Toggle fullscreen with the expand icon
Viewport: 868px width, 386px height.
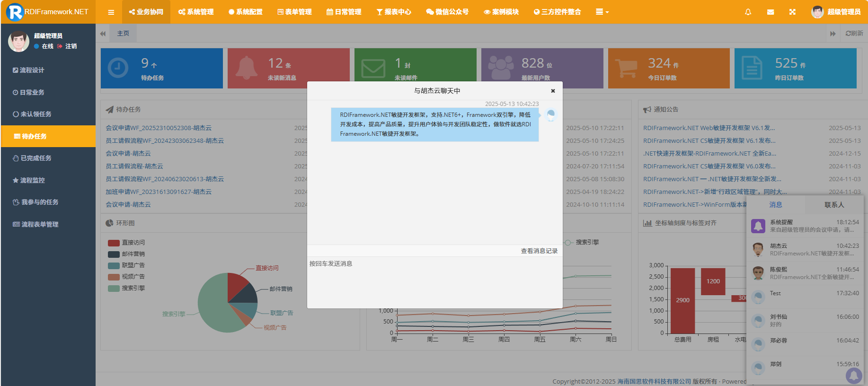coord(793,12)
